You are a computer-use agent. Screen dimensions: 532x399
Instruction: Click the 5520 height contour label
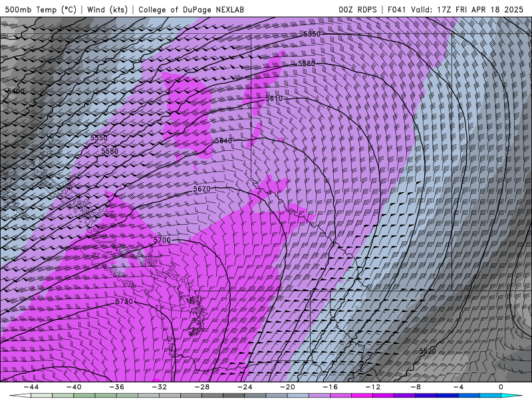[x=428, y=351]
